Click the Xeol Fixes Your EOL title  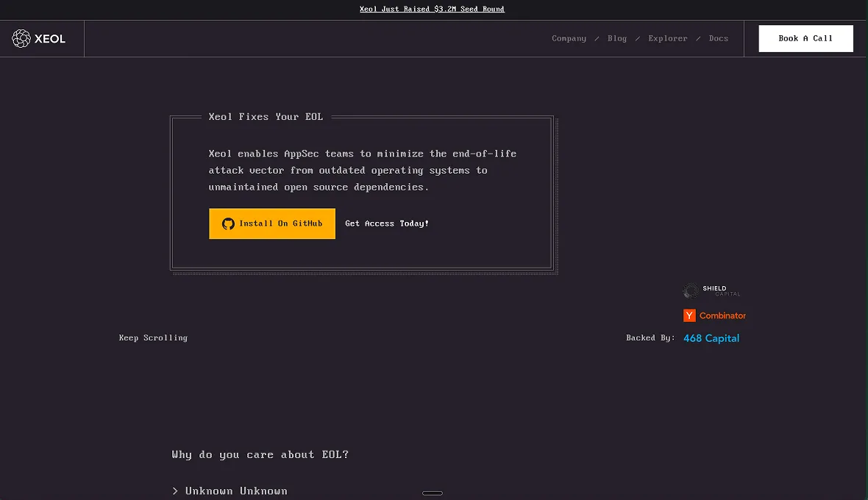point(266,116)
